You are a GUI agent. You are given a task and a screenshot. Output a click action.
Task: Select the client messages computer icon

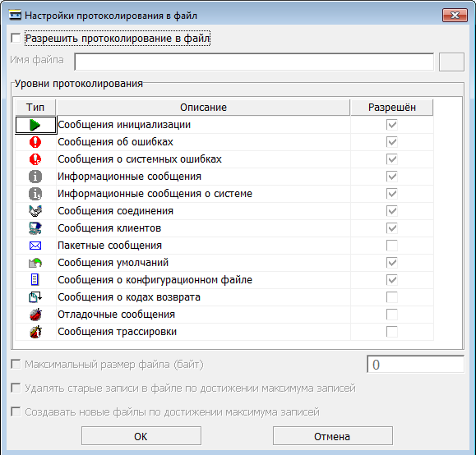35,228
